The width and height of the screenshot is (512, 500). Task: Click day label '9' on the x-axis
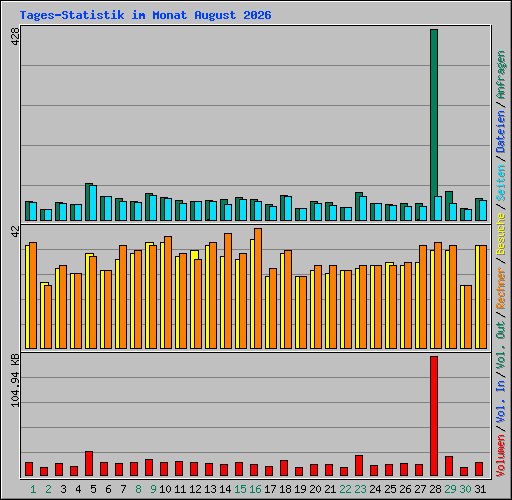click(x=153, y=489)
